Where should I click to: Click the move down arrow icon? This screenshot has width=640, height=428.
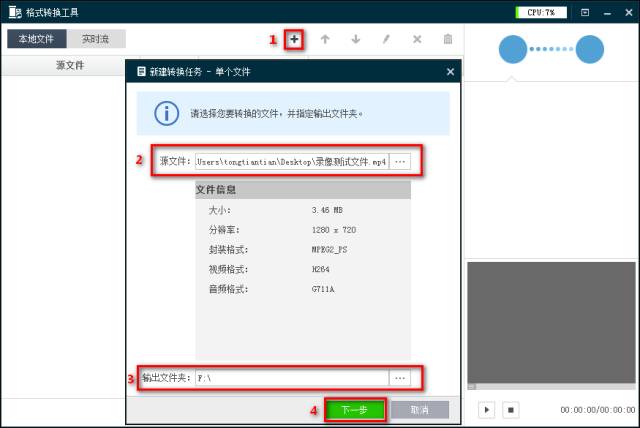pos(355,39)
